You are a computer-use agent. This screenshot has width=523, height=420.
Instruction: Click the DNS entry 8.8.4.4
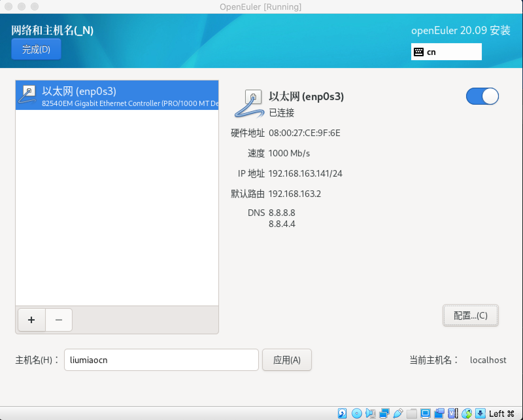point(282,224)
